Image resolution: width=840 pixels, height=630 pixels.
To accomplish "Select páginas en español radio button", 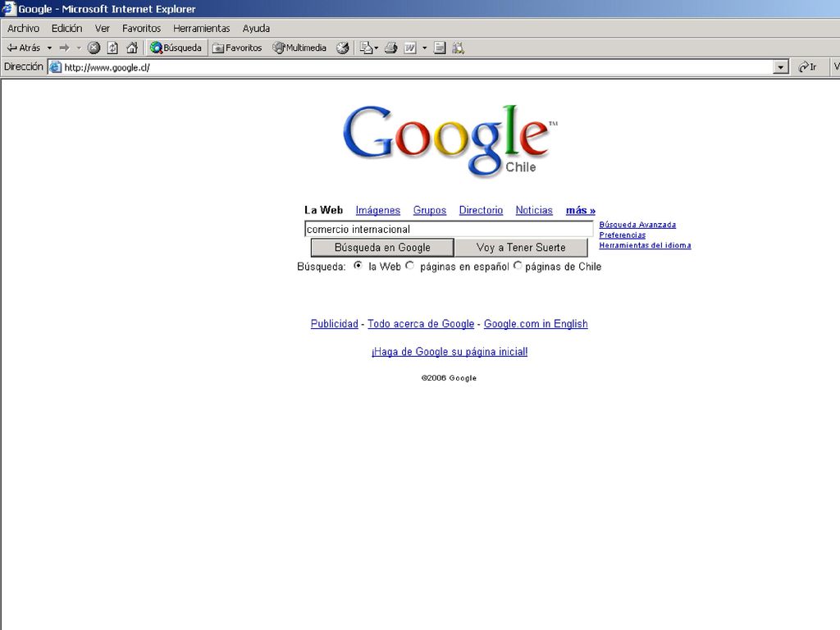I will coord(410,265).
